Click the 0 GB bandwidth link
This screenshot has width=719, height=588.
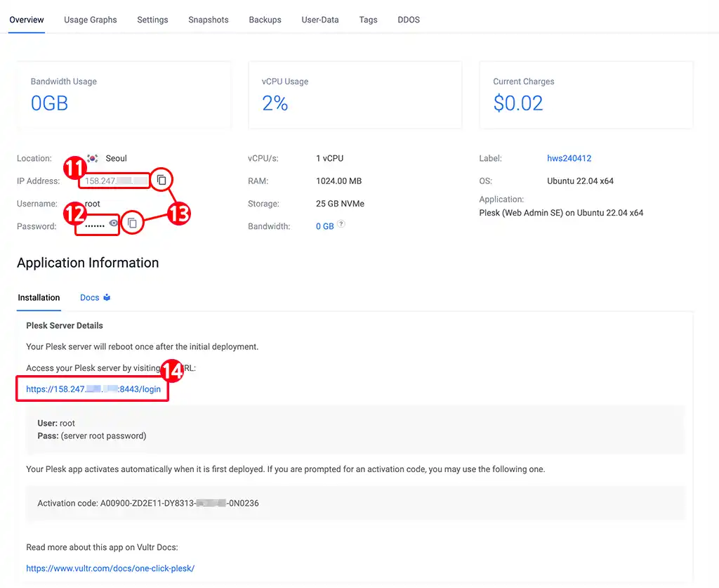pos(324,226)
